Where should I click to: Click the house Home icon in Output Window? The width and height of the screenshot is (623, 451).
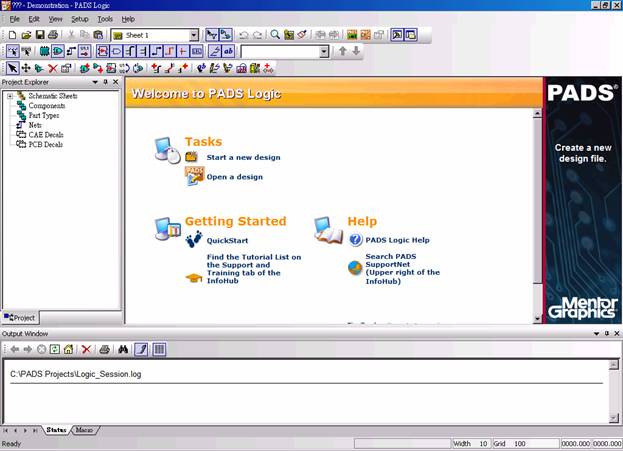point(68,349)
